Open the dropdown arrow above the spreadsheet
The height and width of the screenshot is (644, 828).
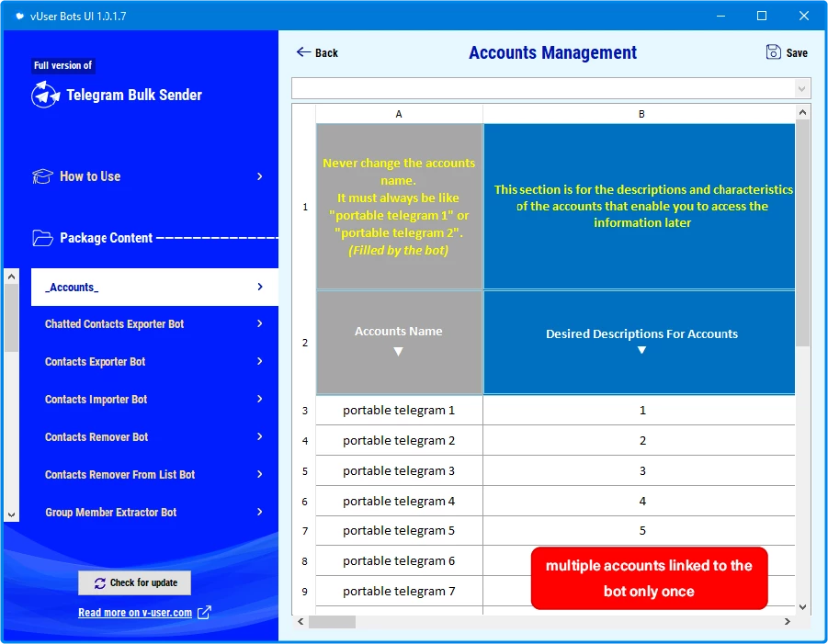(801, 89)
